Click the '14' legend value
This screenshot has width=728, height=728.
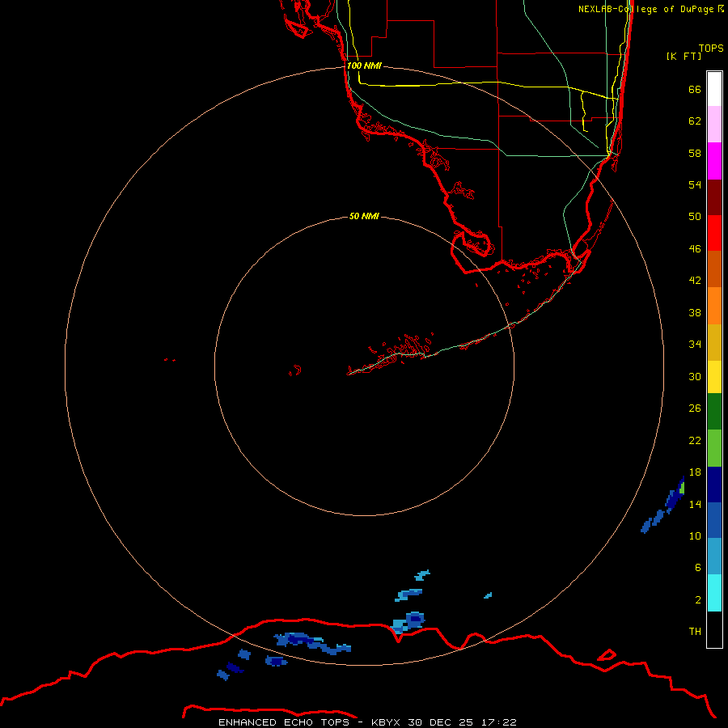coord(695,504)
